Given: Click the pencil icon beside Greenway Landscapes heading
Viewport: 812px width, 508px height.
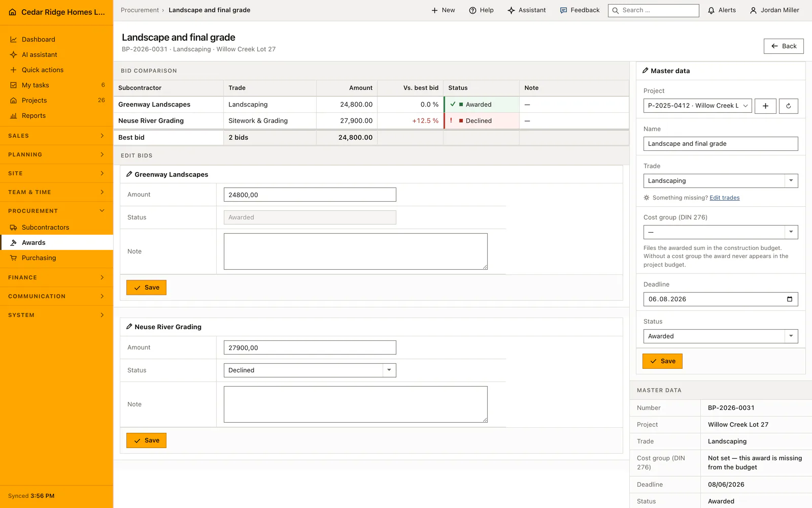Looking at the screenshot, I should [x=129, y=174].
